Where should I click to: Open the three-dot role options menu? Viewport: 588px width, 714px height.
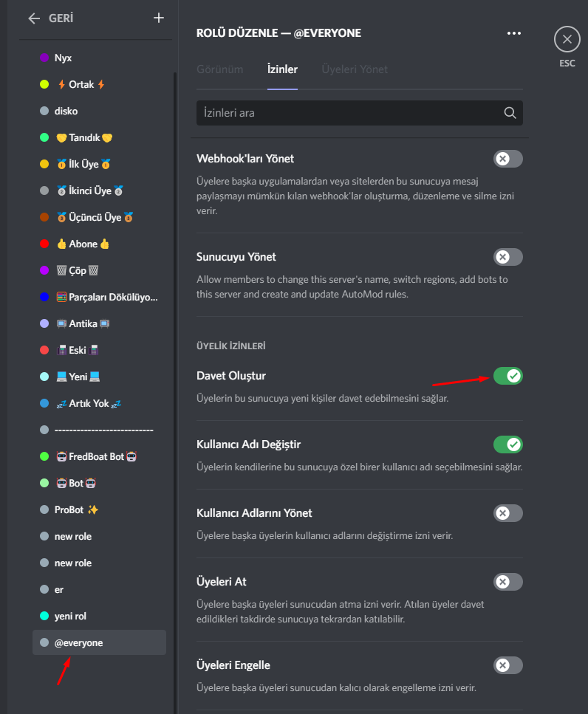tap(513, 33)
